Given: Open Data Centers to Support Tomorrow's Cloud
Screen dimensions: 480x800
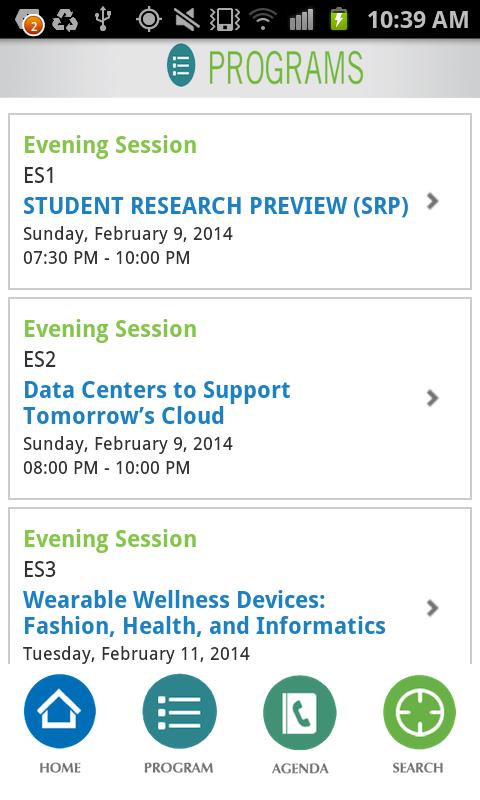Looking at the screenshot, I should 157,403.
